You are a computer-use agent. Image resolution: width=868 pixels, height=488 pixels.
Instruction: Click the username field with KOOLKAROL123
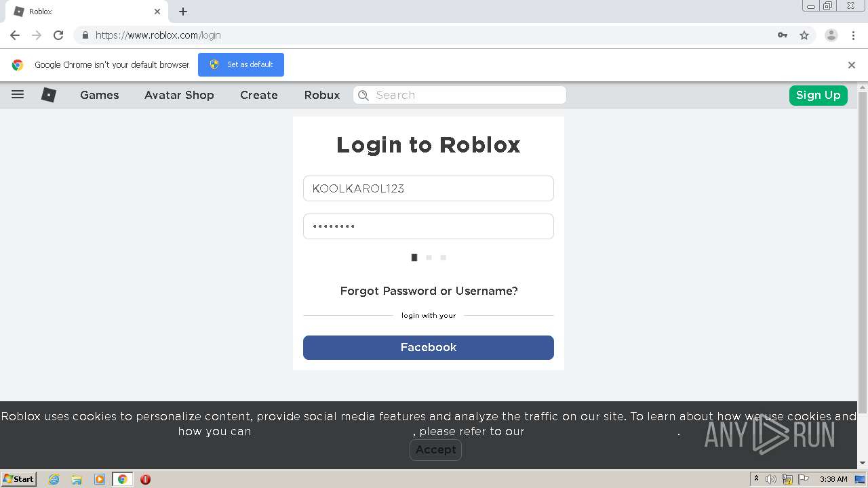429,188
